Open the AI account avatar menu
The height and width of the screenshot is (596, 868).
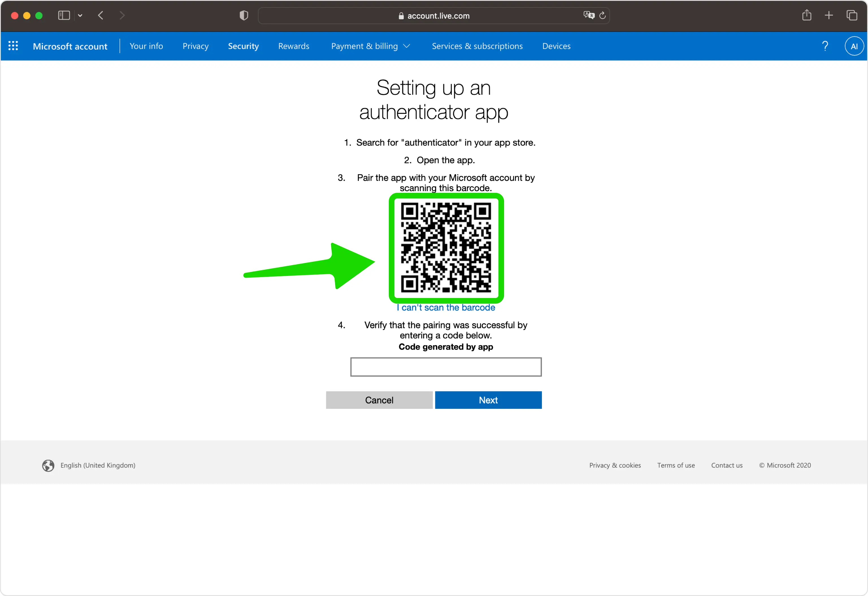(x=854, y=46)
